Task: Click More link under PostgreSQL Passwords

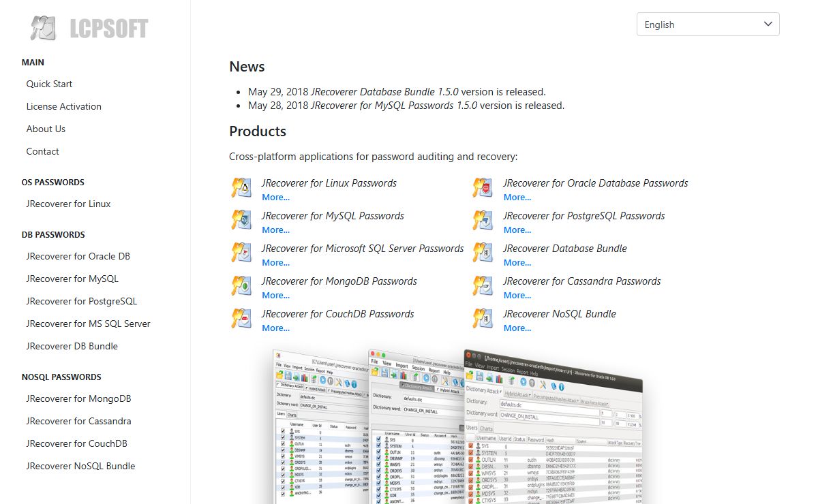Action: pos(517,230)
